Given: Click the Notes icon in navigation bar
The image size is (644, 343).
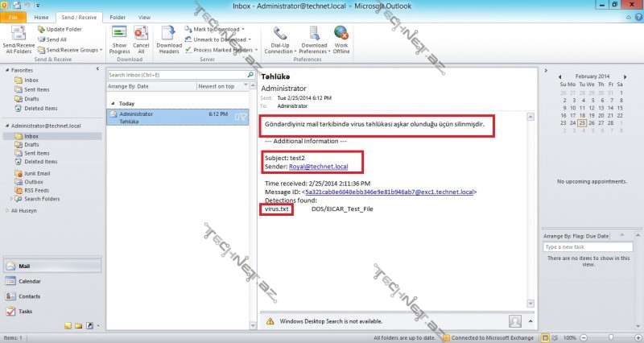Looking at the screenshot, I should [x=68, y=326].
